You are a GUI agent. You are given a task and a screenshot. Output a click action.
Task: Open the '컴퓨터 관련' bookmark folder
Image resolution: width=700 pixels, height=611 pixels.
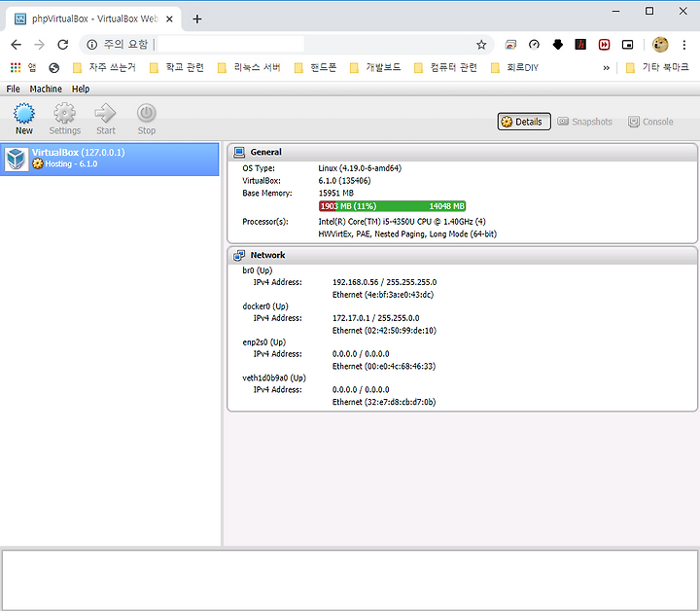pos(445,67)
